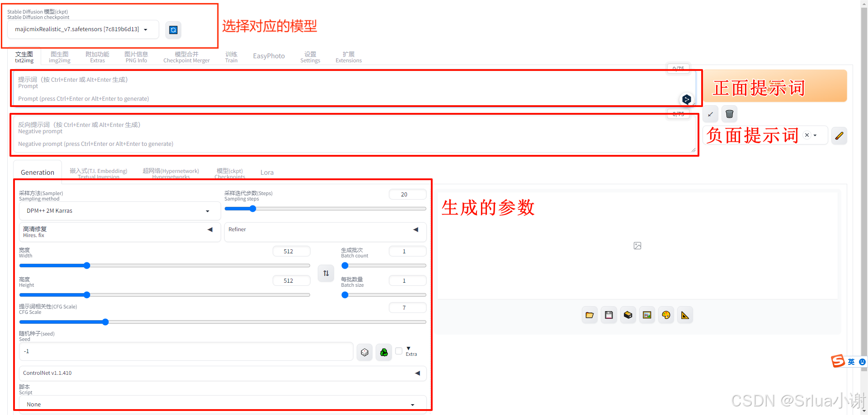Send image to inpaint via palette icon

(666, 315)
